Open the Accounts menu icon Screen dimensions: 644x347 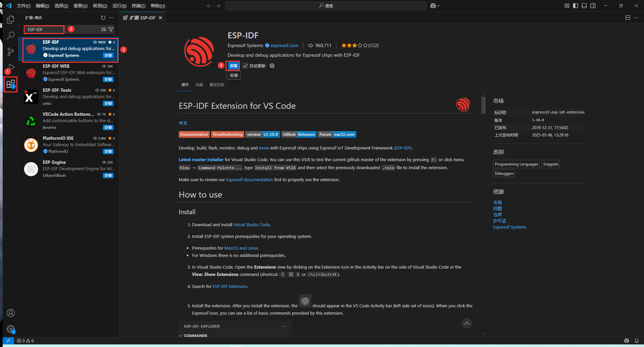[x=11, y=313]
